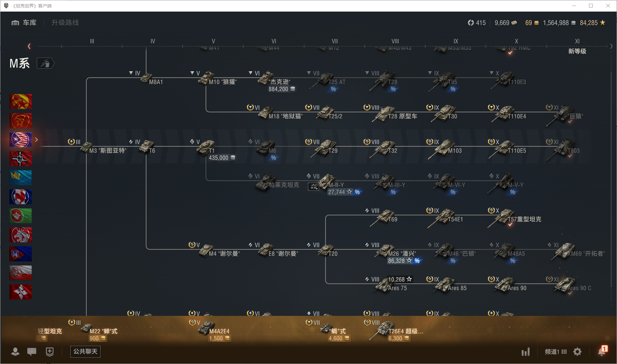Open the 车库 garage tab
The image size is (617, 364).
click(24, 23)
